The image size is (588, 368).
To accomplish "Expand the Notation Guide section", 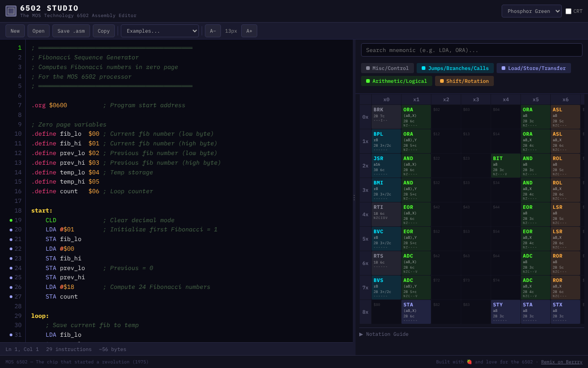I will (384, 334).
